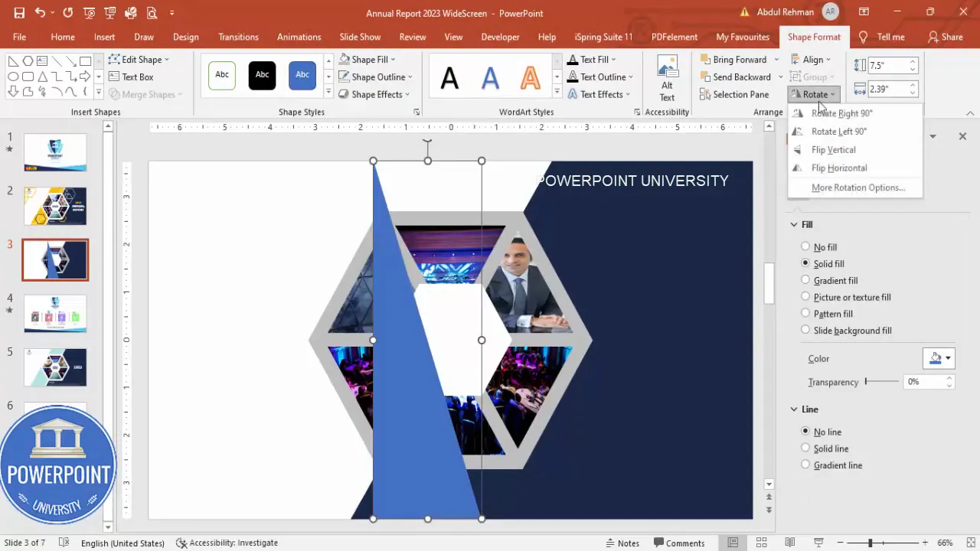Select Flip Vertical from rotate menu
Viewport: 980px width, 551px height.
[x=833, y=150]
